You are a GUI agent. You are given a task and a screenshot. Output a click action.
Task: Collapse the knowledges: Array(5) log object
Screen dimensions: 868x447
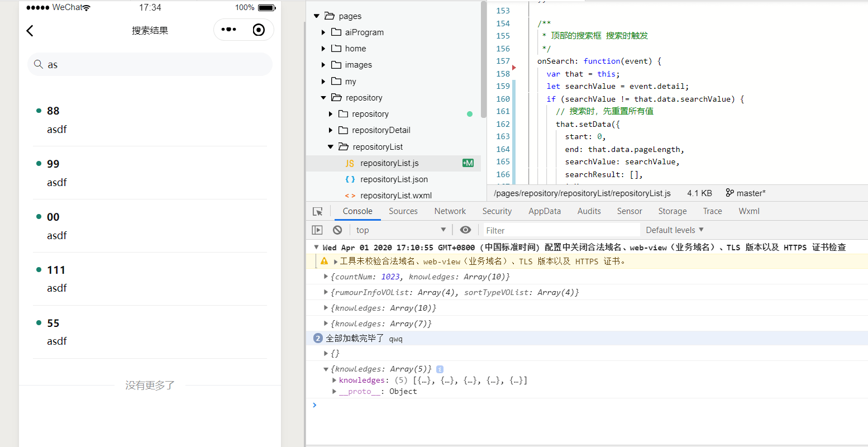(x=326, y=369)
